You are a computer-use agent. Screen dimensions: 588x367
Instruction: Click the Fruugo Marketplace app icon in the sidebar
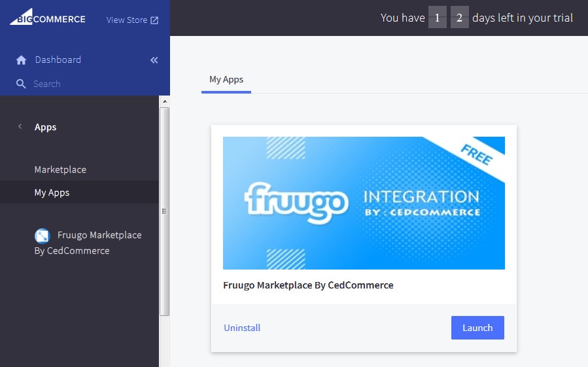[43, 236]
